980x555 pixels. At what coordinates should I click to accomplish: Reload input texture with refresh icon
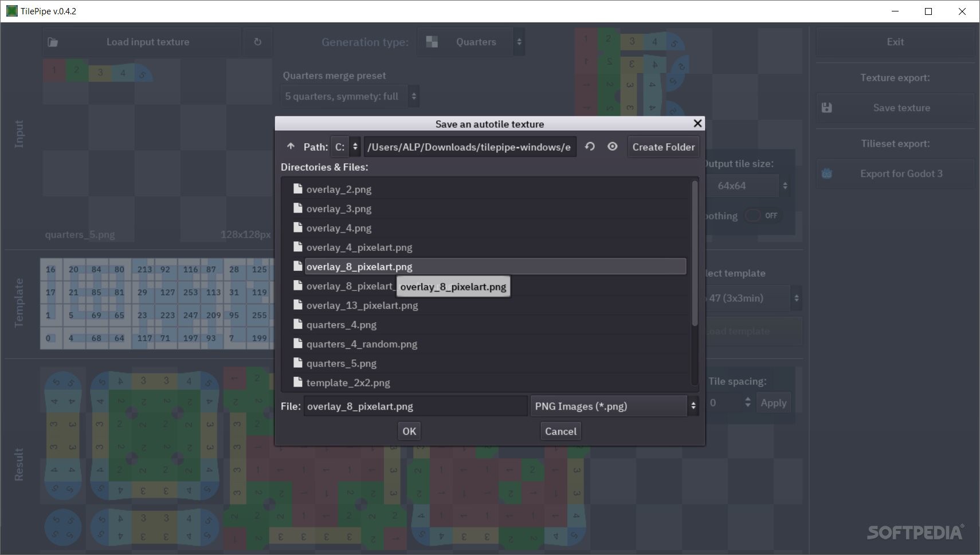(x=258, y=42)
